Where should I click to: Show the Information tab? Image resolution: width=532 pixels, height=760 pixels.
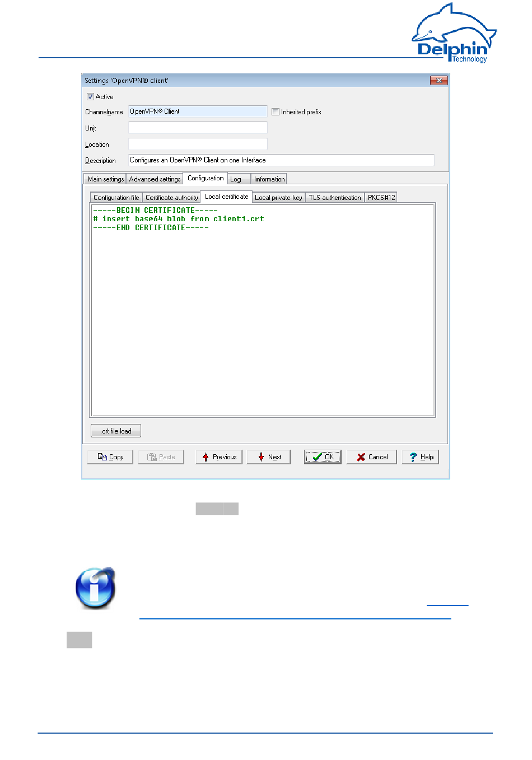point(269,179)
